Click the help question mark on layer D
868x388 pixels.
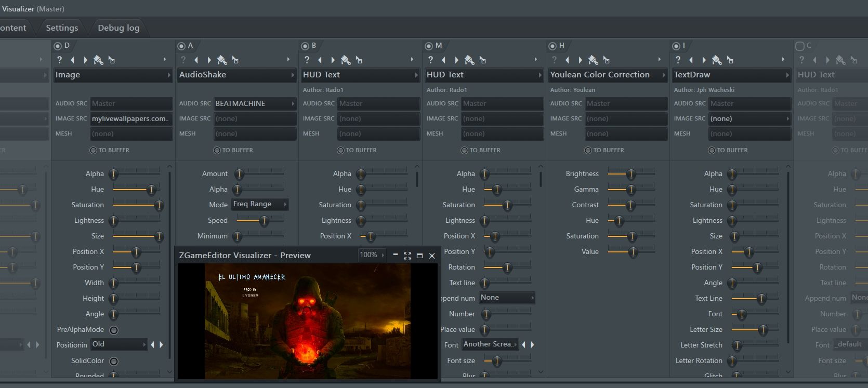[59, 60]
